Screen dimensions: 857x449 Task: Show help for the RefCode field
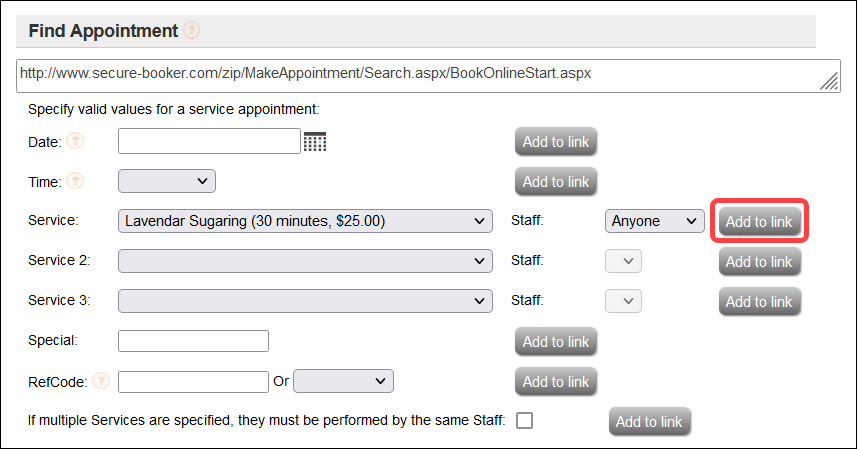(x=101, y=381)
